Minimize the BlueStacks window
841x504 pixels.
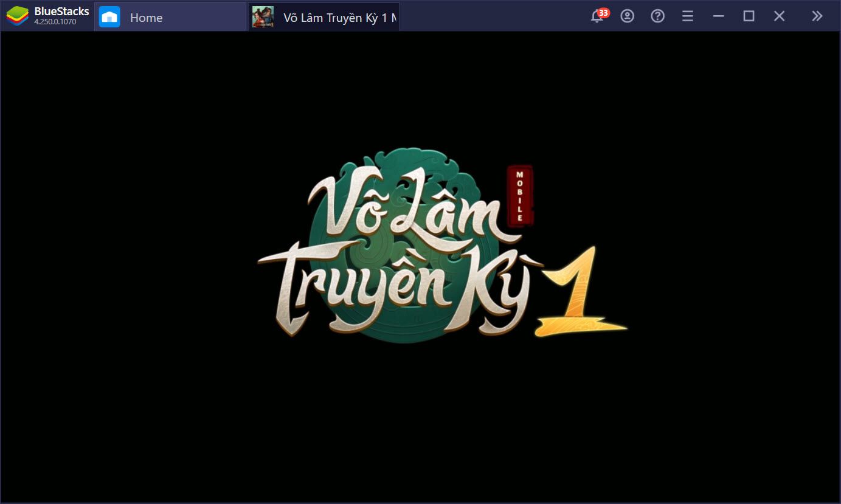coord(718,16)
